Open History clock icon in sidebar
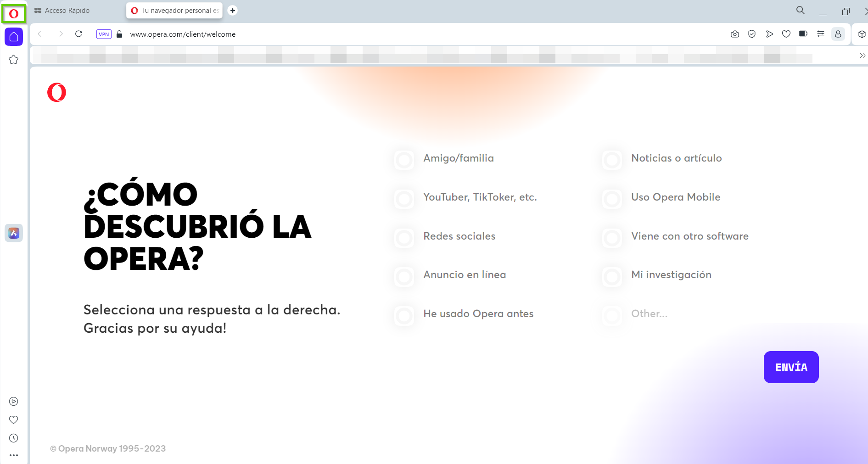This screenshot has width=868, height=464. click(x=14, y=438)
